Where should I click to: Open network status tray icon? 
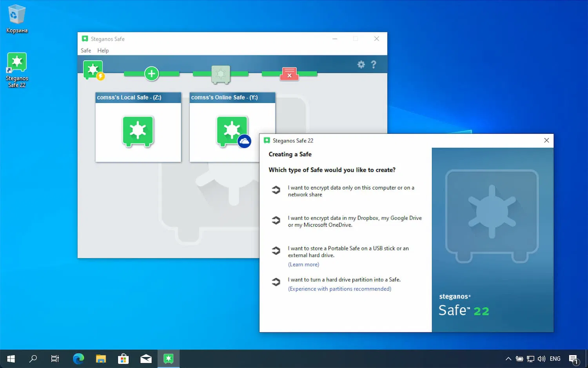click(530, 359)
